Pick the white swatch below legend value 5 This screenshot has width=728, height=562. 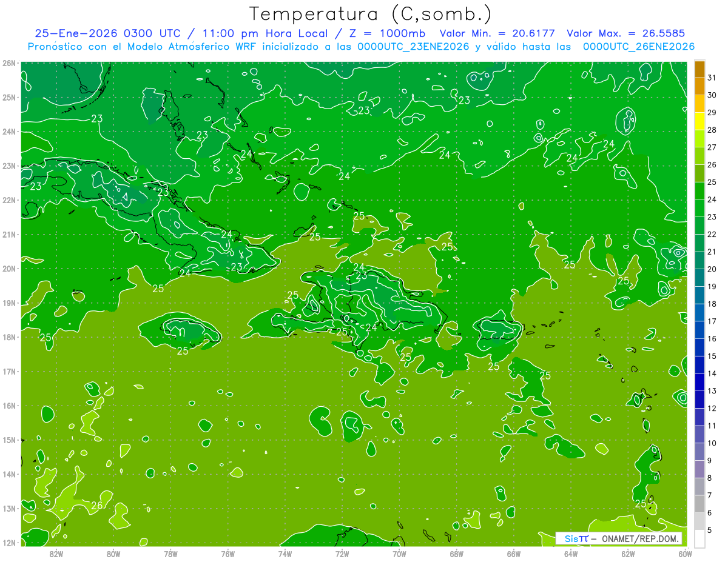click(x=699, y=538)
